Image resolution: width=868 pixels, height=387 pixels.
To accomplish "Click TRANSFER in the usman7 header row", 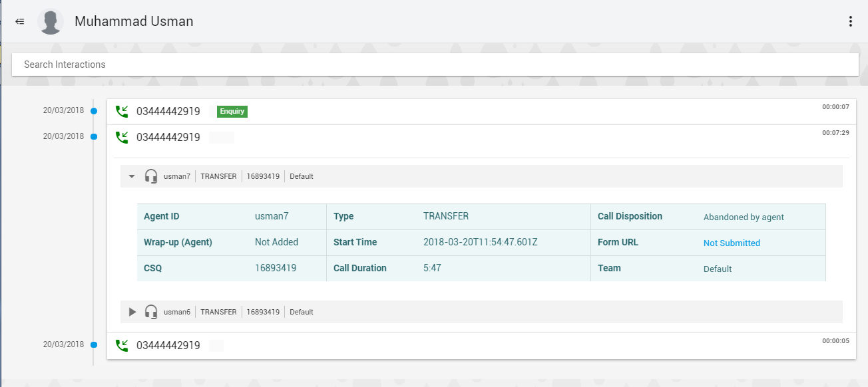I will tap(218, 177).
